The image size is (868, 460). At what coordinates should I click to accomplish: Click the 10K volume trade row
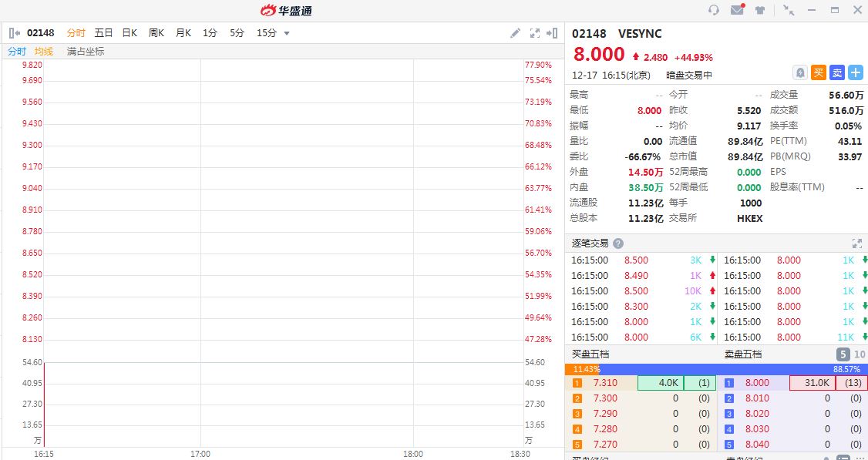coord(641,291)
